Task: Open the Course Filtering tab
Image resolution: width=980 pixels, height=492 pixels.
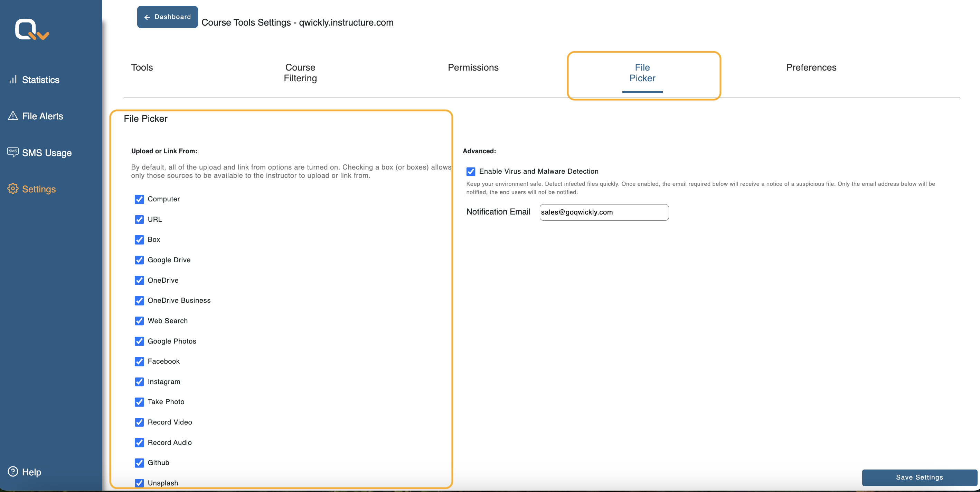Action: (x=300, y=72)
